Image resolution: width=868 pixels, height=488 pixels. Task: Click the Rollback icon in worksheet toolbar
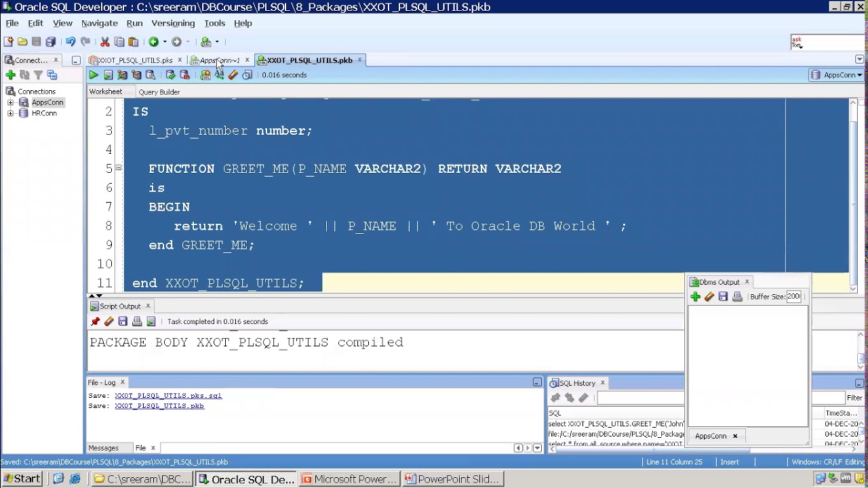[184, 75]
